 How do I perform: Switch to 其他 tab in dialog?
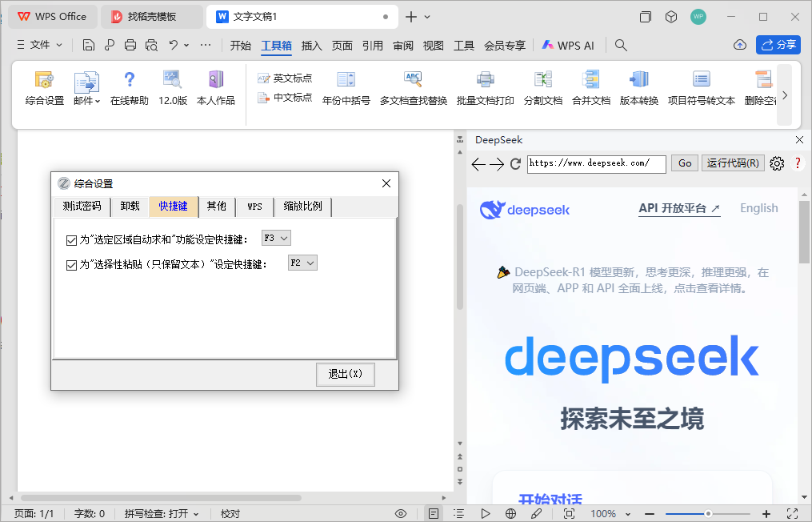tap(217, 207)
